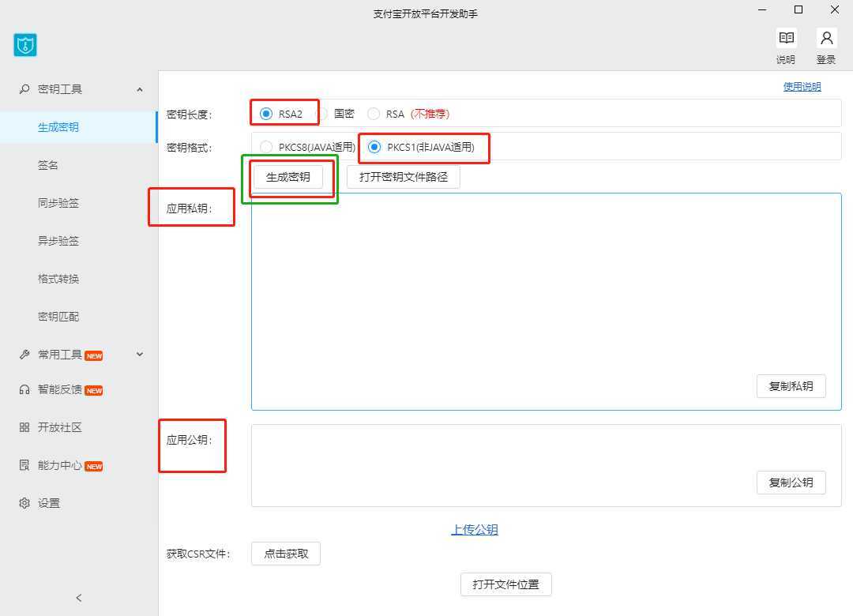Open the 生成密钥 sidebar item
853x616 pixels.
pyautogui.click(x=79, y=127)
